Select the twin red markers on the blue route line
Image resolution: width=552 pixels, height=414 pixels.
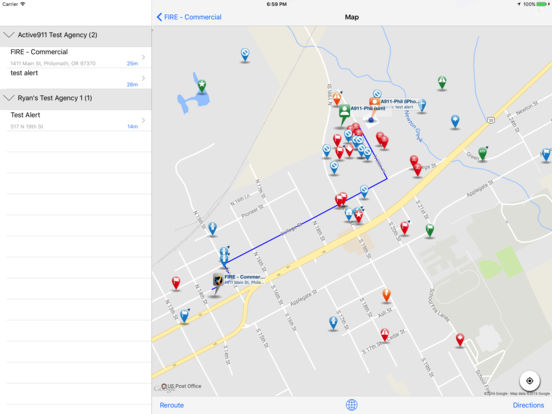341,200
